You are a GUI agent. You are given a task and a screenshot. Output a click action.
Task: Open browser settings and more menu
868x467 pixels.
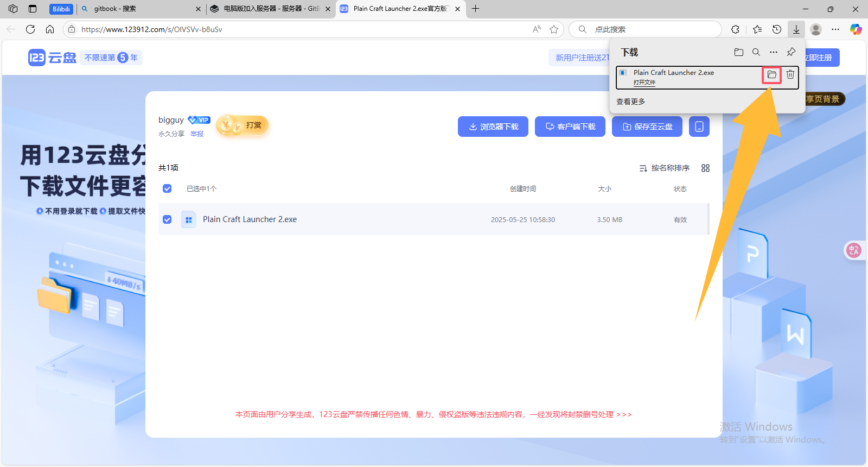coord(835,29)
